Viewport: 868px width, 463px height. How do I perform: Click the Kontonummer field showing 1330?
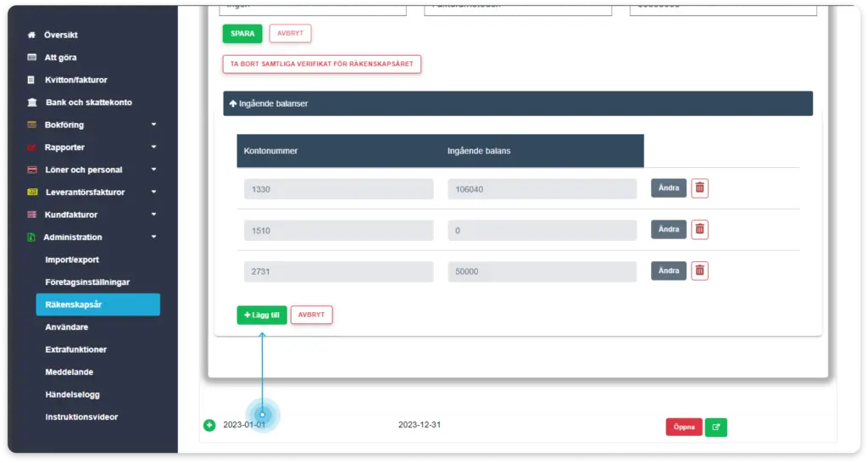339,189
